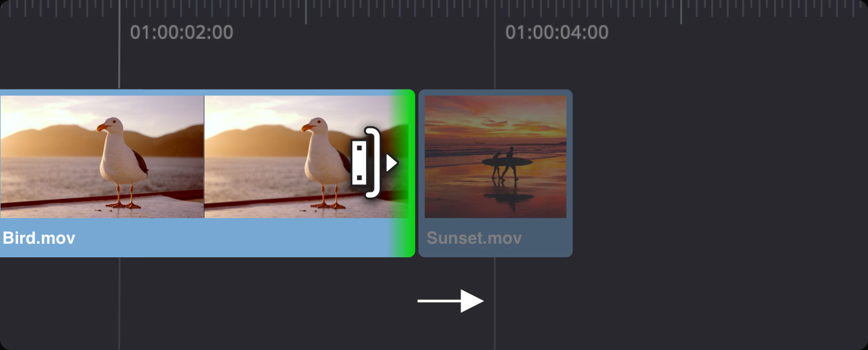Click the gap between Bird.mov and Sunset.mov
The height and width of the screenshot is (350, 868).
click(x=417, y=173)
